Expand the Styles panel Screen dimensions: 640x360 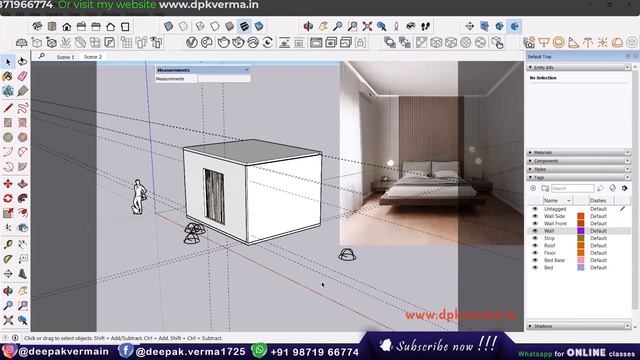click(530, 169)
